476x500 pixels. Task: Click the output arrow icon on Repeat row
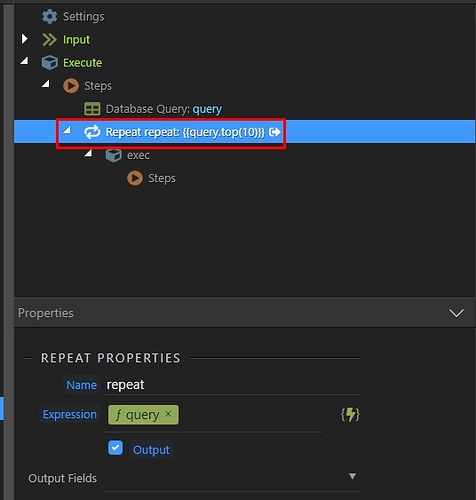click(275, 132)
